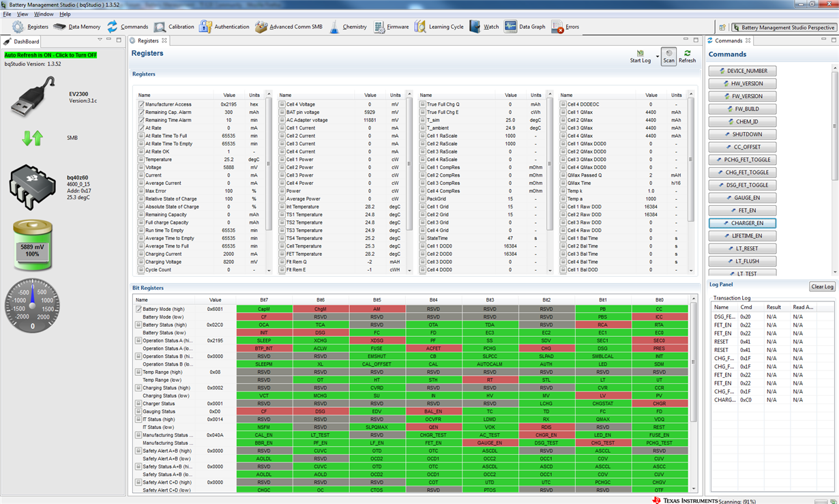Click the EV2300 USB adapter icon
The width and height of the screenshot is (839, 504).
(x=33, y=97)
